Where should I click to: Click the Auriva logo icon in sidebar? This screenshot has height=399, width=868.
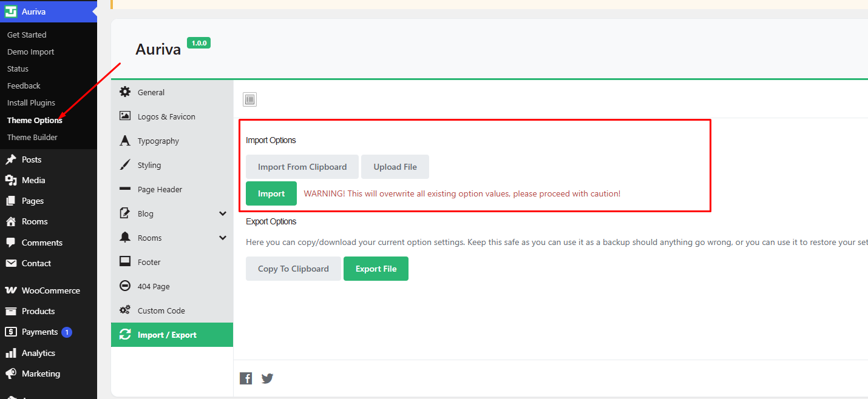[11, 12]
